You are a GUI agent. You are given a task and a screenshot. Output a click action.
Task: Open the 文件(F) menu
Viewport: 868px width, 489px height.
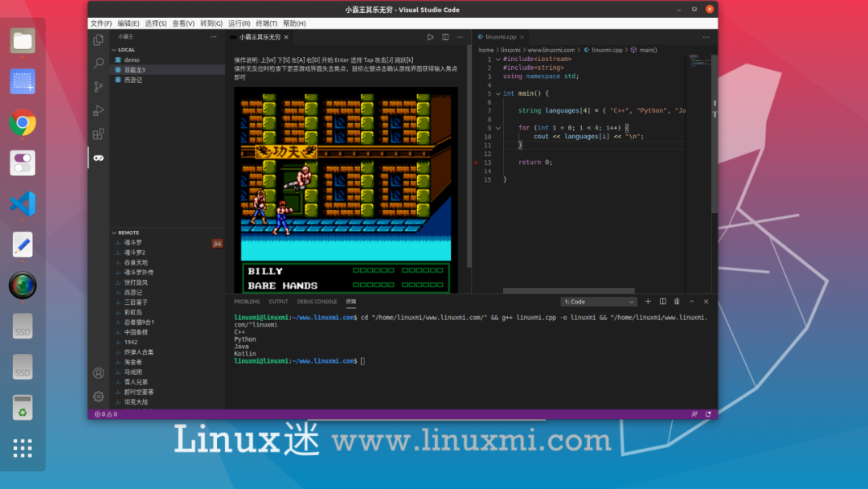[x=100, y=23]
